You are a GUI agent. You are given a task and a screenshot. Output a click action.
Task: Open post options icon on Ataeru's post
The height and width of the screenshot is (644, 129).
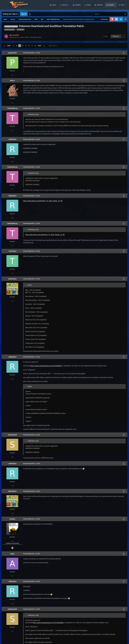124,80
